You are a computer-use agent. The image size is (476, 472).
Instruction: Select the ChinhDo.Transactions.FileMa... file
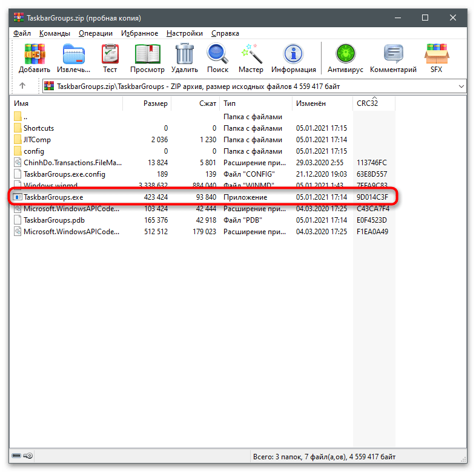pyautogui.click(x=73, y=163)
